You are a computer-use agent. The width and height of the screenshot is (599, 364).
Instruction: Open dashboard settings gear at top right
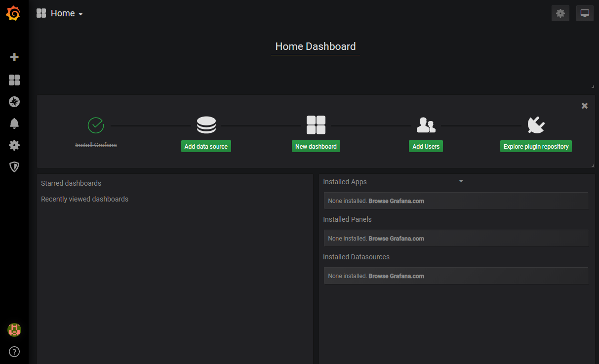click(x=560, y=13)
